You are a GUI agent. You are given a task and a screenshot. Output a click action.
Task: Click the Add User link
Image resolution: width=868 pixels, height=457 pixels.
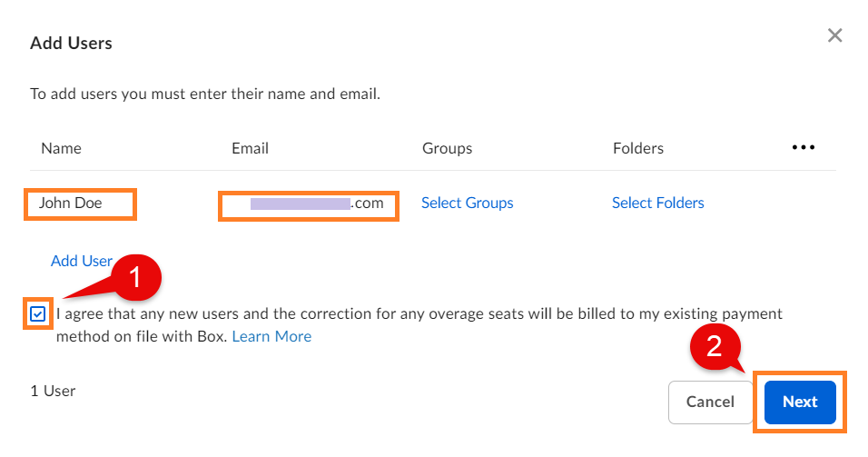tap(81, 261)
